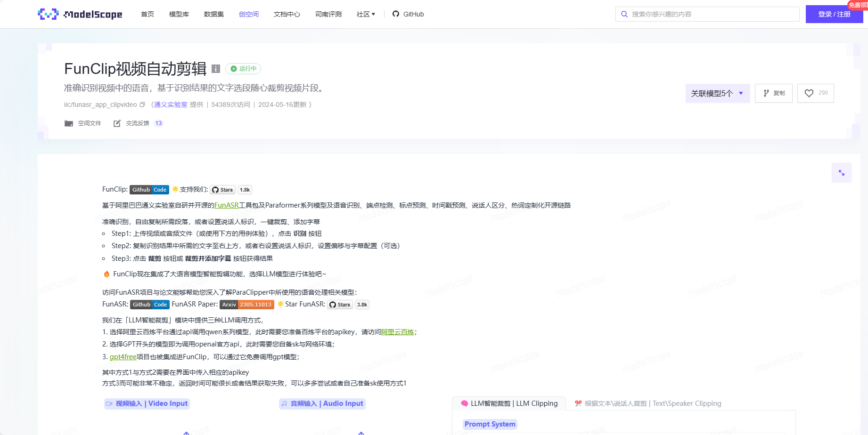
Task: Open 文档中心 from the navbar
Action: click(287, 14)
